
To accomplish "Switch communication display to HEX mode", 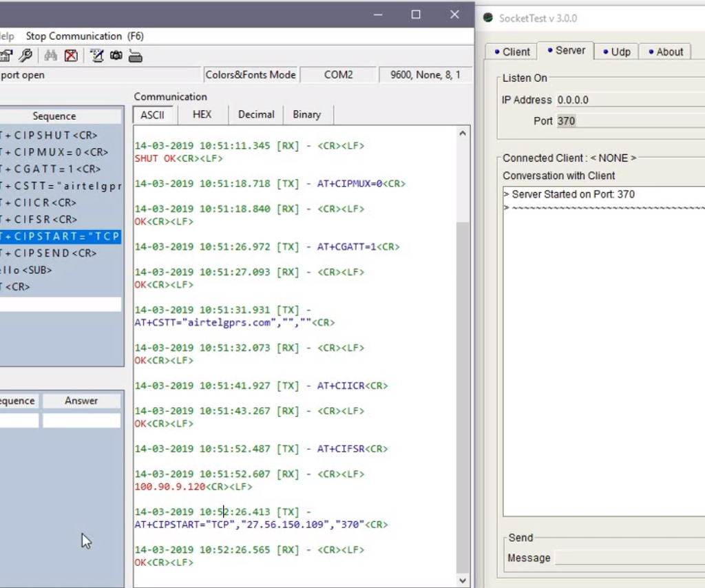I will pos(201,114).
